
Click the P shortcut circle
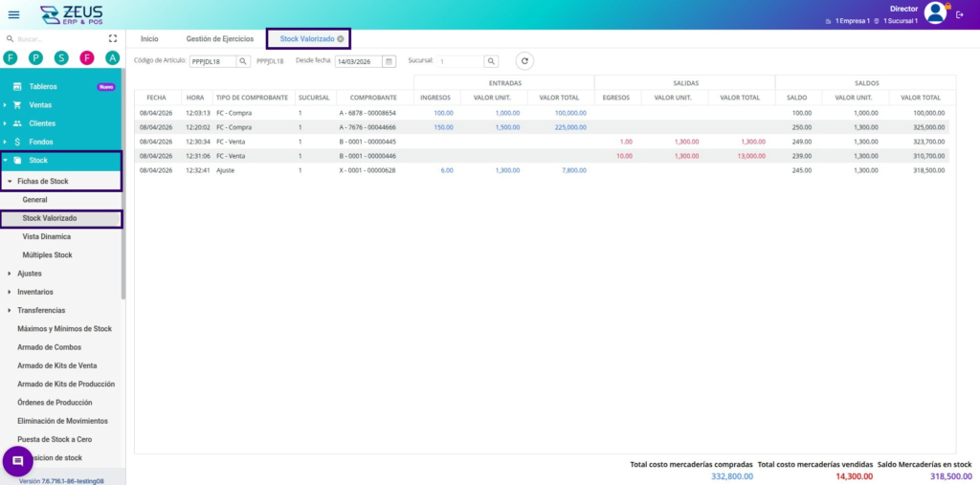coord(35,58)
